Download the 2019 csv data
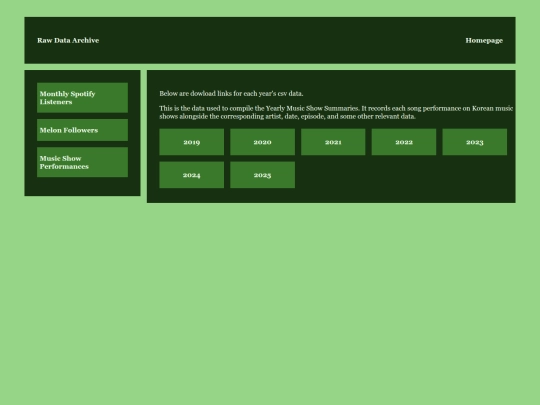The height and width of the screenshot is (405, 540). point(191,142)
